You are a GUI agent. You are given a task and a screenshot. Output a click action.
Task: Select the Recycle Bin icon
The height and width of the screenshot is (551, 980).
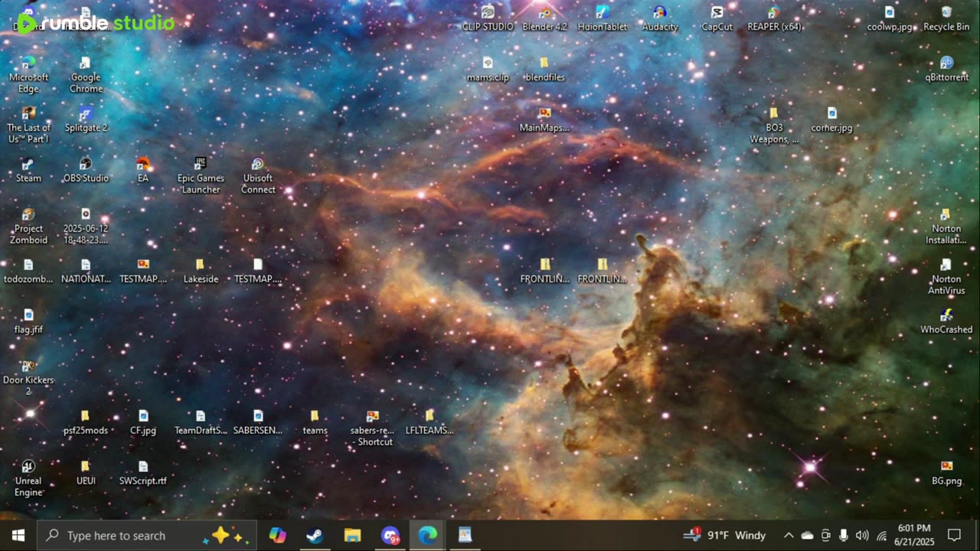coord(946,18)
